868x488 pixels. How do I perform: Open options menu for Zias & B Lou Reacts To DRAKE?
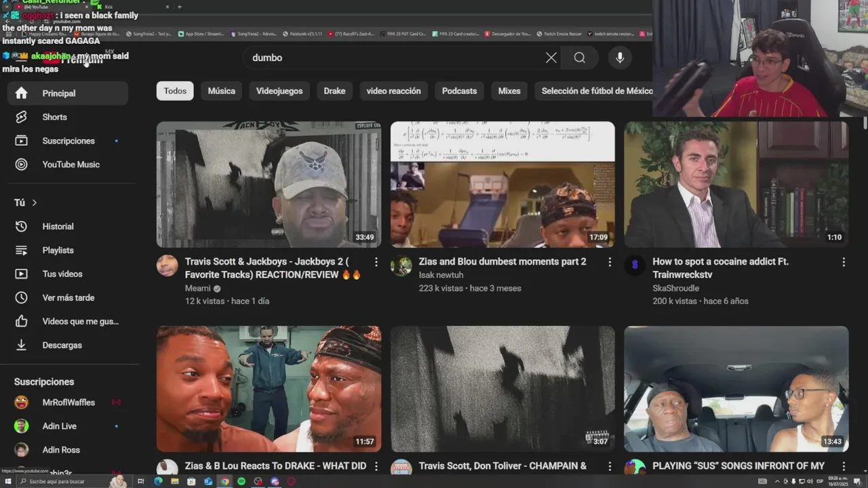tap(376, 466)
